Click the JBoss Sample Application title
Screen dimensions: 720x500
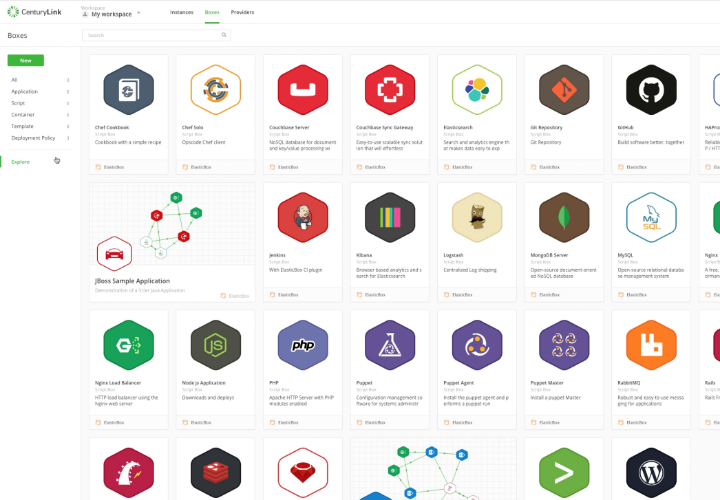coord(132,281)
